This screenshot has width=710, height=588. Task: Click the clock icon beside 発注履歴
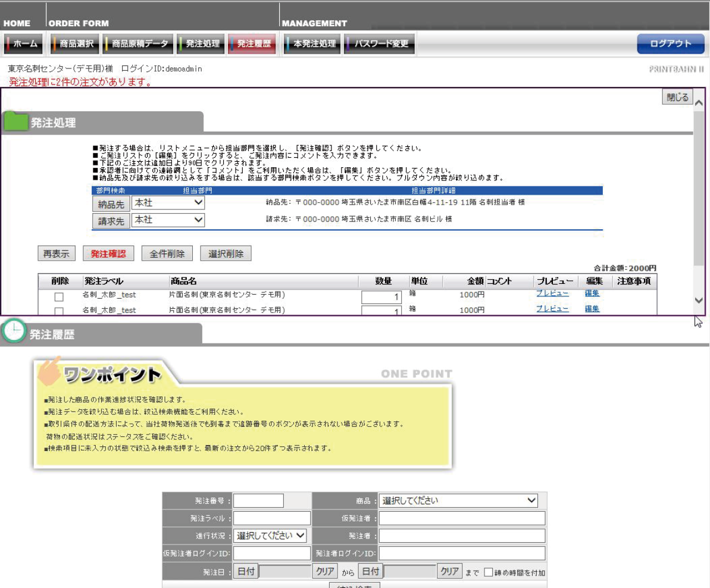pyautogui.click(x=13, y=332)
